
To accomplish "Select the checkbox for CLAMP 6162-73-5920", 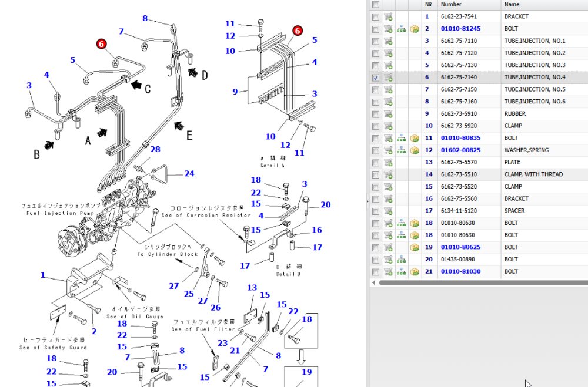I will [376, 126].
